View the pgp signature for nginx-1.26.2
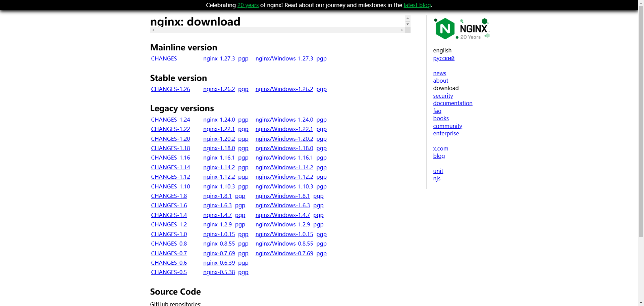 (243, 89)
